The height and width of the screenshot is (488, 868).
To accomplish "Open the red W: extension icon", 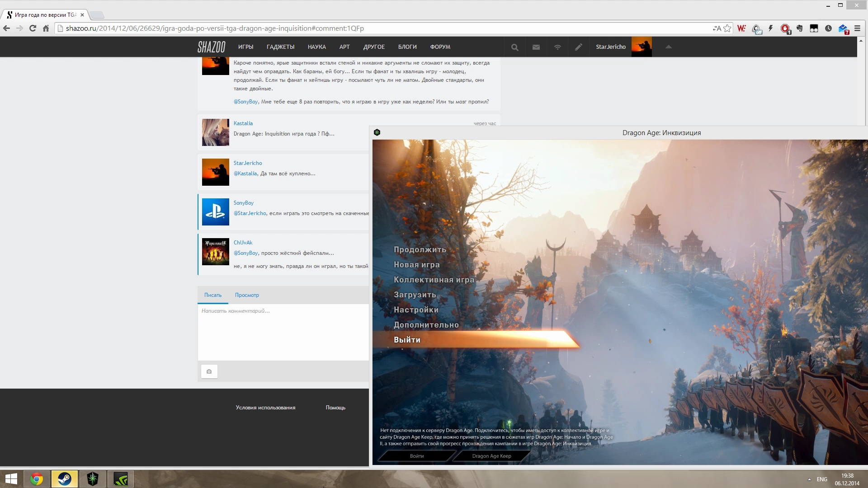I will pos(741,28).
